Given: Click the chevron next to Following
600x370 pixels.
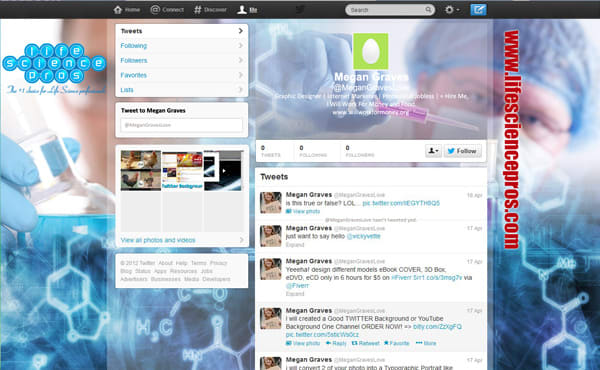Looking at the screenshot, I should point(240,46).
